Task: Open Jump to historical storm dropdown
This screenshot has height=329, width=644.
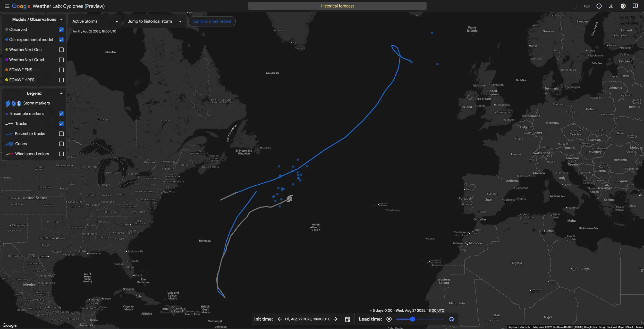Action: point(155,21)
